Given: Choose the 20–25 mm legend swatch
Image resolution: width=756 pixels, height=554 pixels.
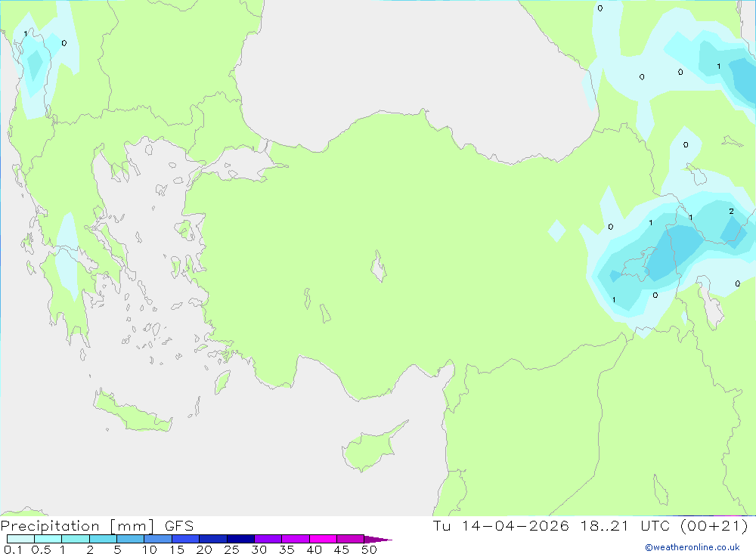Looking at the screenshot, I should (213, 539).
